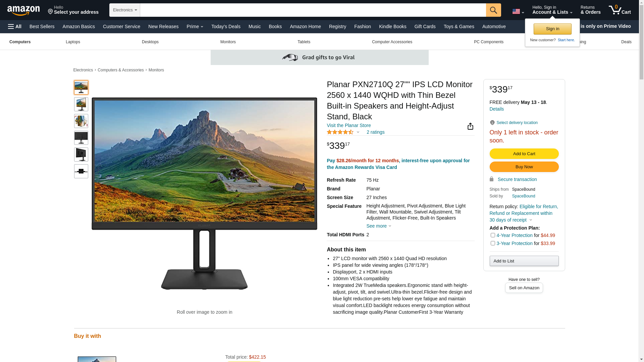
Task: Select the last monitor thumbnail image
Action: pos(81,171)
